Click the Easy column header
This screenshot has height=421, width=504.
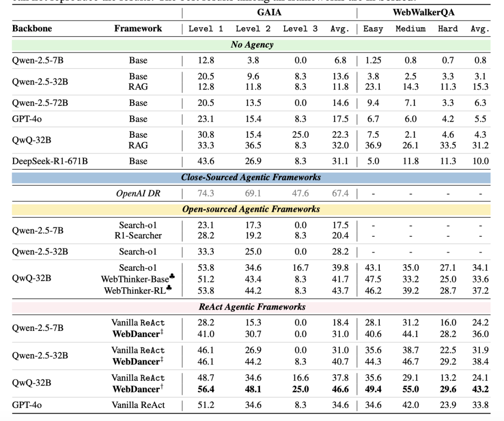(x=373, y=29)
